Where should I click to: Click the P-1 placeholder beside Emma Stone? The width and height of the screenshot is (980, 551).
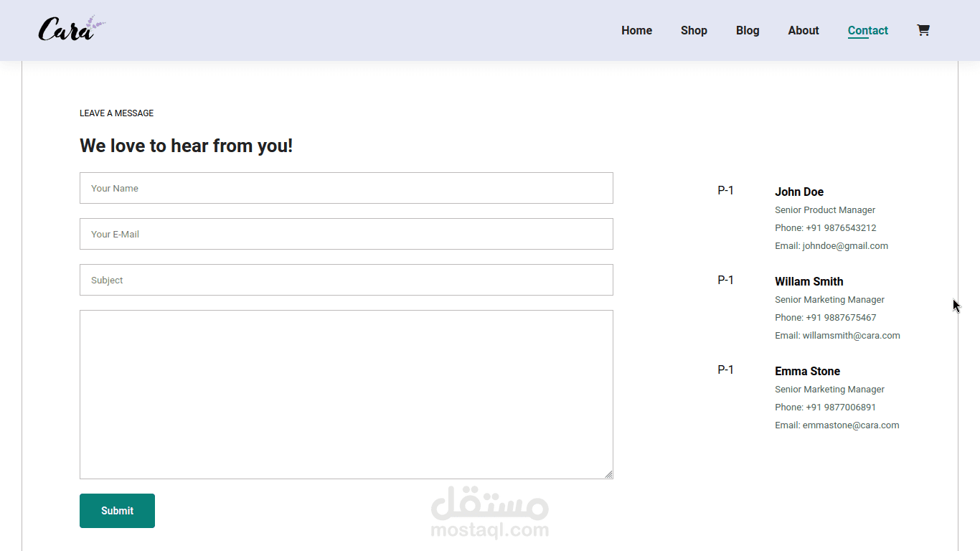pos(725,370)
